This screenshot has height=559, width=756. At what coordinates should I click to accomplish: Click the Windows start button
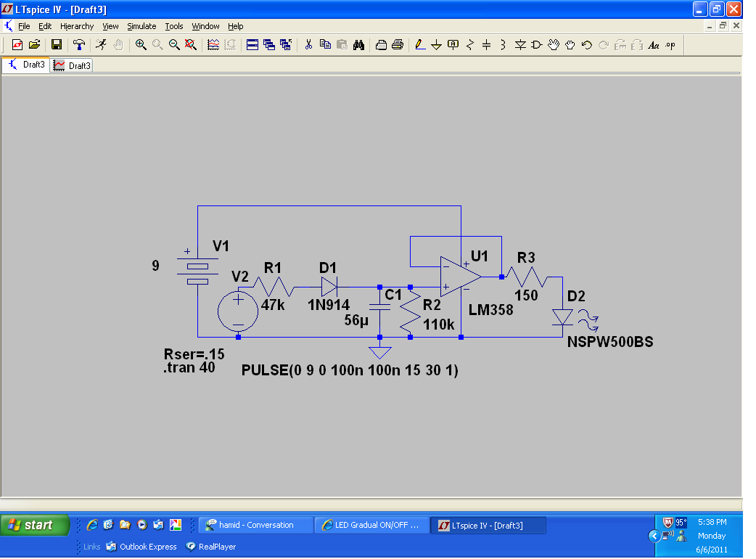coord(35,525)
